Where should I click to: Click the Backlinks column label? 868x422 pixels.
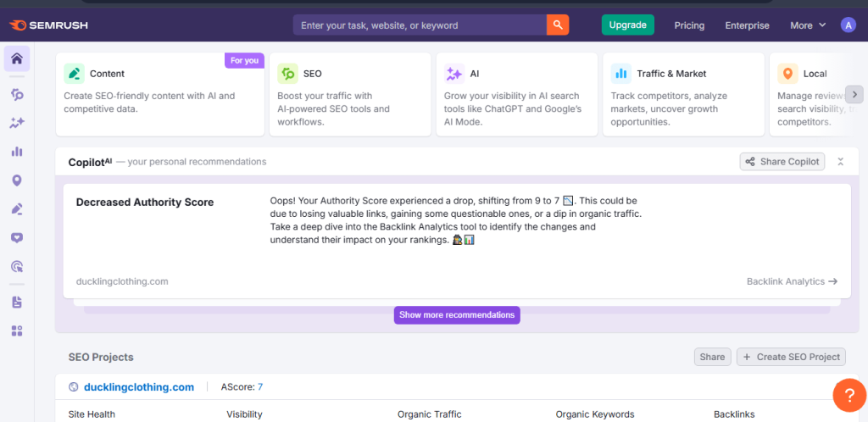pyautogui.click(x=734, y=414)
